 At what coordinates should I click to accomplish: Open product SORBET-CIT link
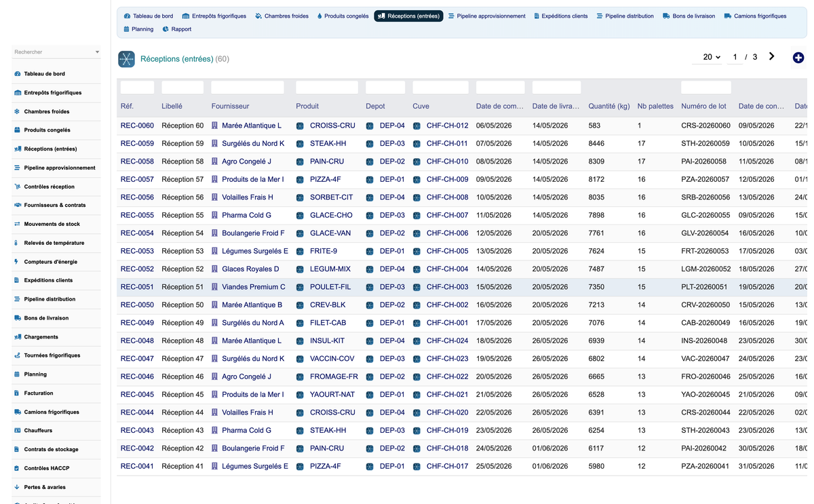point(332,197)
